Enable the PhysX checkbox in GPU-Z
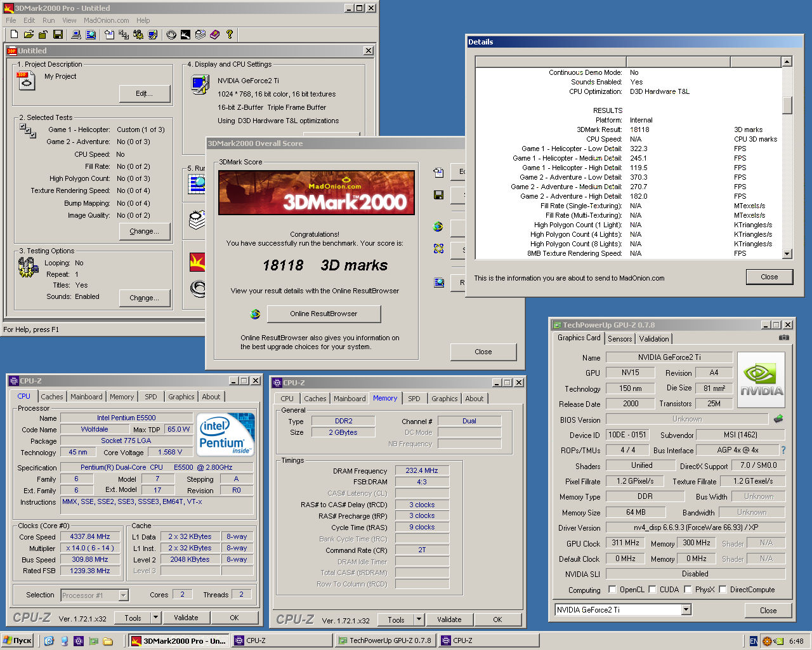 click(688, 590)
